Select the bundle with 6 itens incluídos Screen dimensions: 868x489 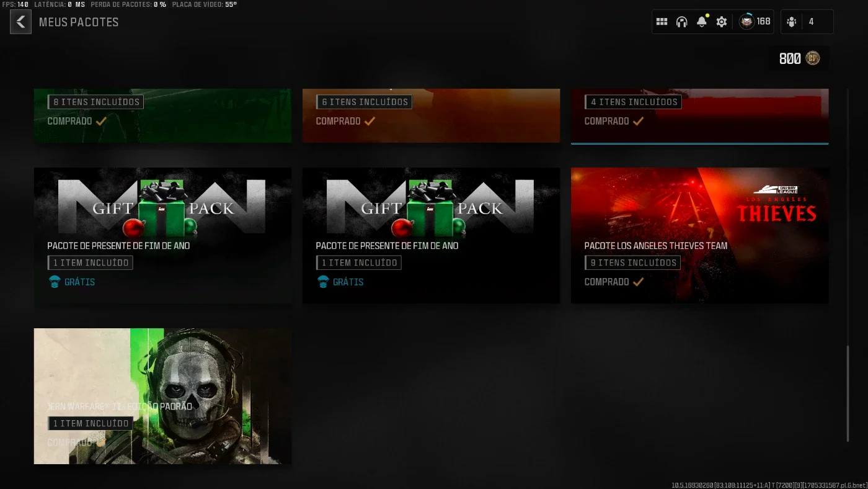pyautogui.click(x=431, y=115)
